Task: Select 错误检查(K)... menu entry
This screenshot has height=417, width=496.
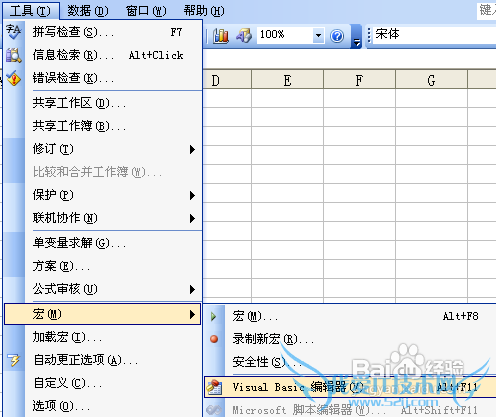Action: point(103,78)
